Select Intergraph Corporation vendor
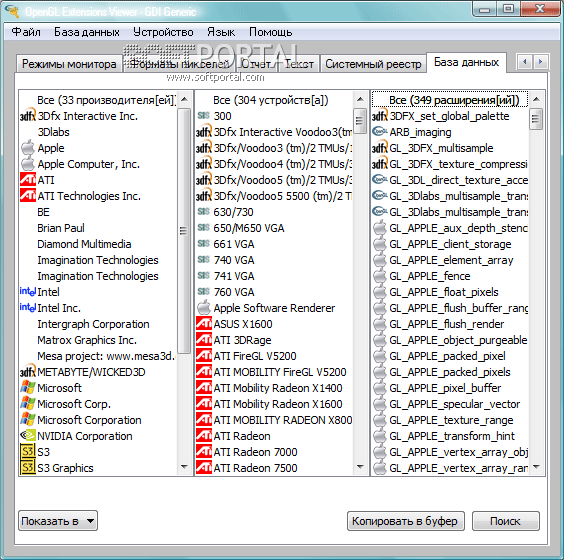The height and width of the screenshot is (560, 564). [98, 324]
